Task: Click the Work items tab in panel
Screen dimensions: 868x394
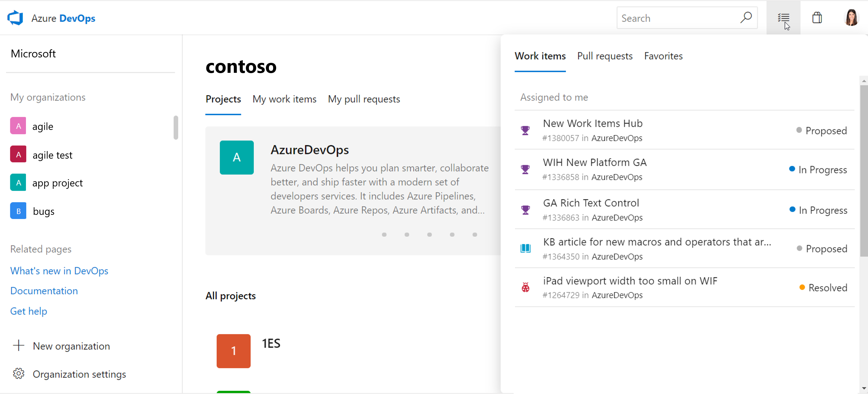Action: (540, 56)
